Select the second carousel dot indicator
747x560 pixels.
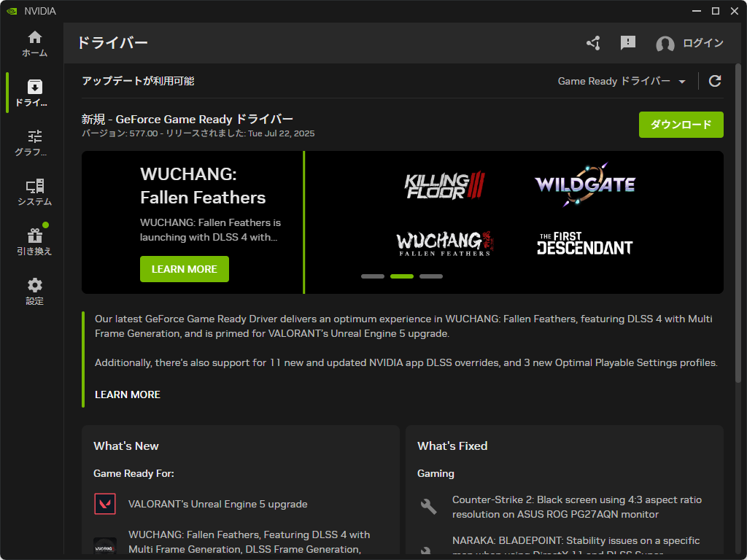[402, 276]
